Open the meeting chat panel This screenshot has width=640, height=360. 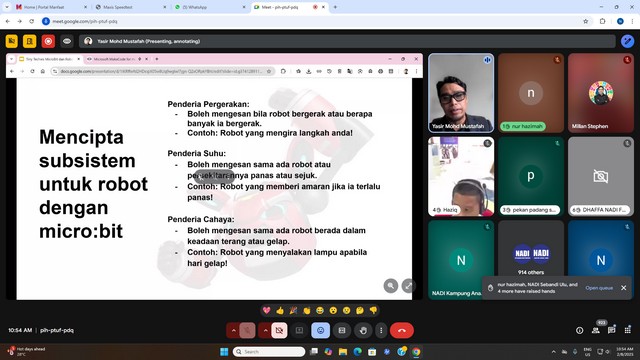pos(611,330)
